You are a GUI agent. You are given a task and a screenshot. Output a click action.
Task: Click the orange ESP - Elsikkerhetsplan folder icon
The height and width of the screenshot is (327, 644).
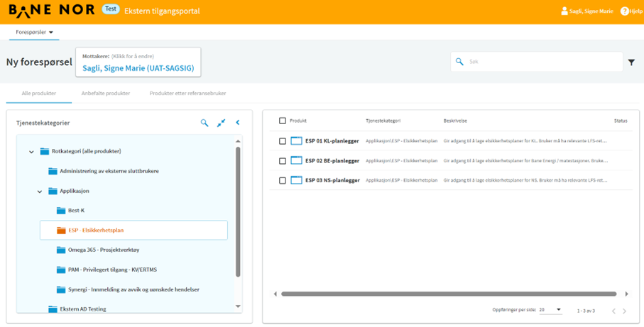(x=61, y=230)
